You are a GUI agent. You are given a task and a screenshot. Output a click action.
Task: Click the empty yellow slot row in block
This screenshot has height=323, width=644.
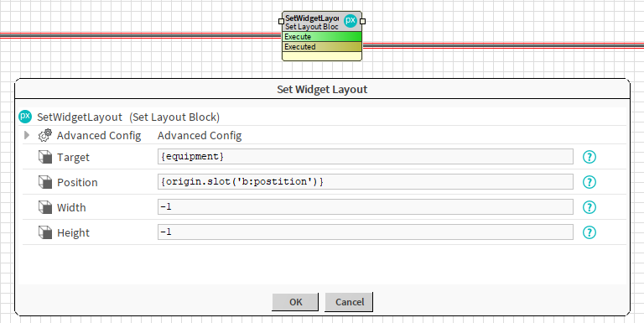click(322, 56)
